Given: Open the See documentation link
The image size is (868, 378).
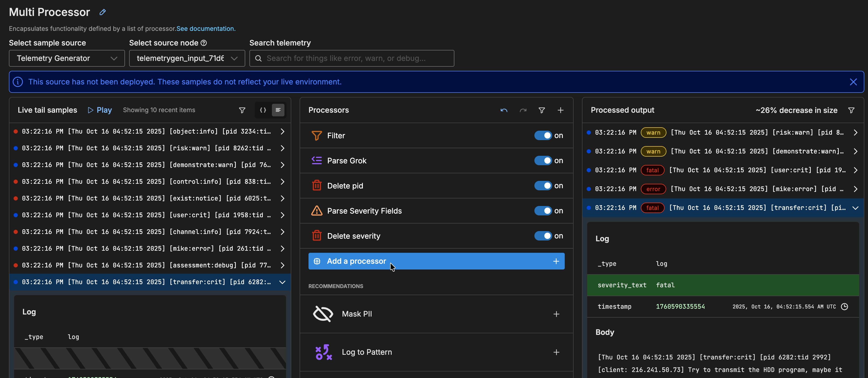Looking at the screenshot, I should pos(206,29).
